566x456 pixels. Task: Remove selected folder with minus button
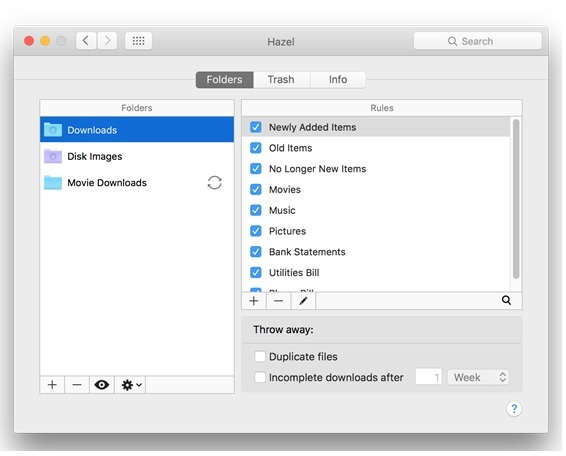tap(77, 385)
